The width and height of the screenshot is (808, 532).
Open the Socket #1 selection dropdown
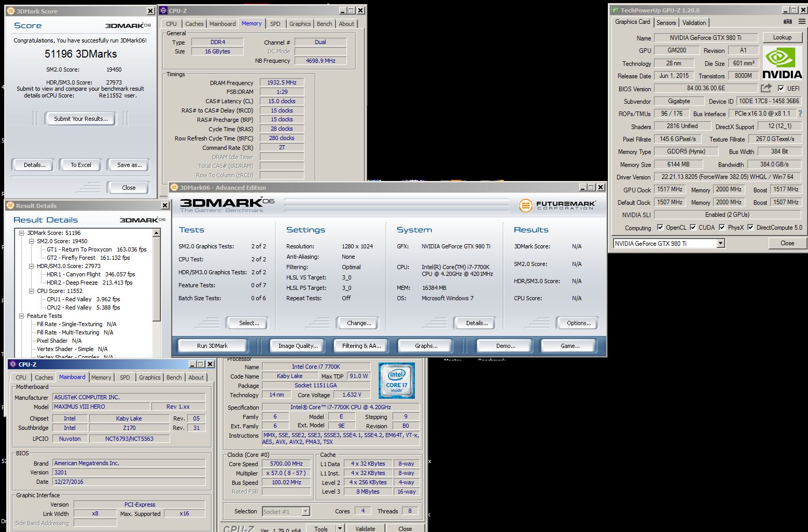305,512
